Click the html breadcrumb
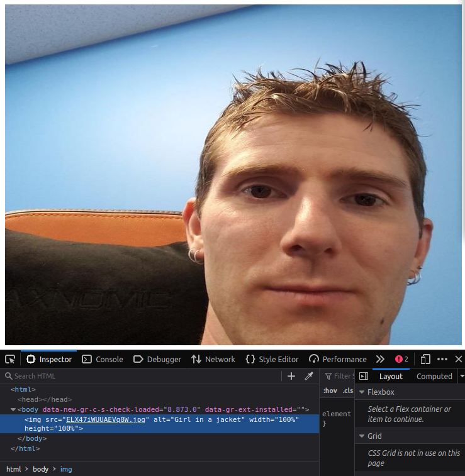The width and height of the screenshot is (465, 476). (14, 469)
